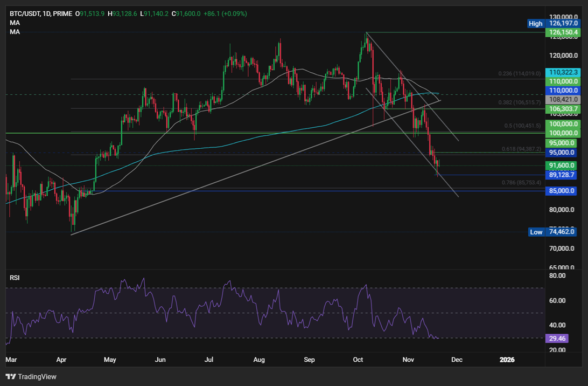Click the current price label 91,600.0

(x=561, y=165)
